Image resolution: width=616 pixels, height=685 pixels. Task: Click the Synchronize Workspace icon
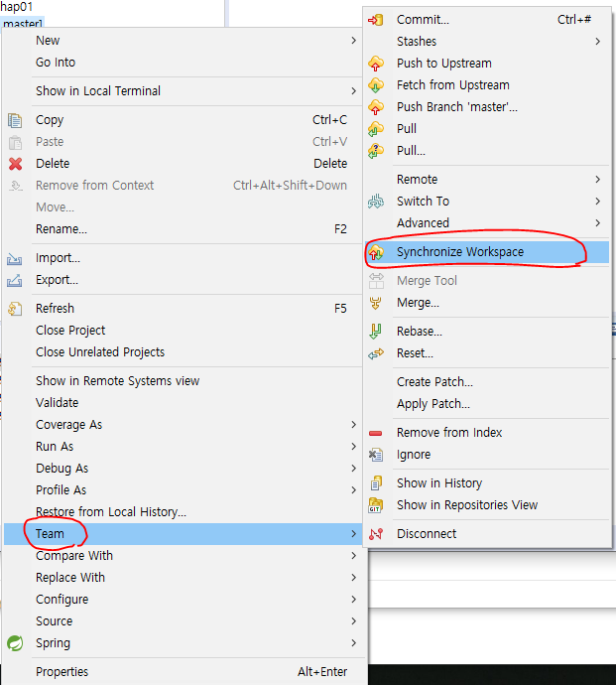[375, 252]
